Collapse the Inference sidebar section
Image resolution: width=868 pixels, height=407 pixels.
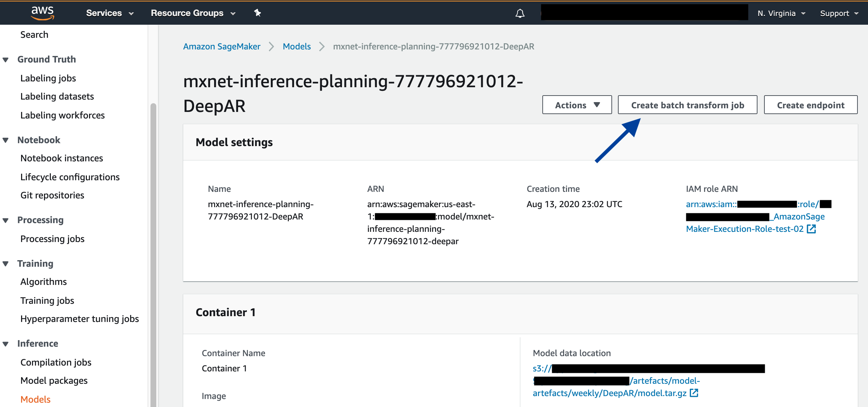(x=6, y=344)
